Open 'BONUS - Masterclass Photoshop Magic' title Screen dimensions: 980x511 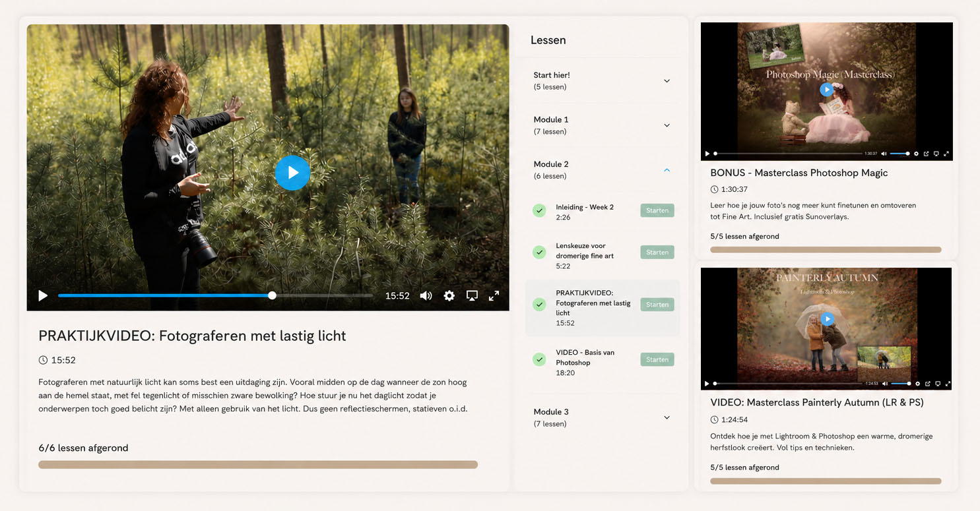coord(799,173)
